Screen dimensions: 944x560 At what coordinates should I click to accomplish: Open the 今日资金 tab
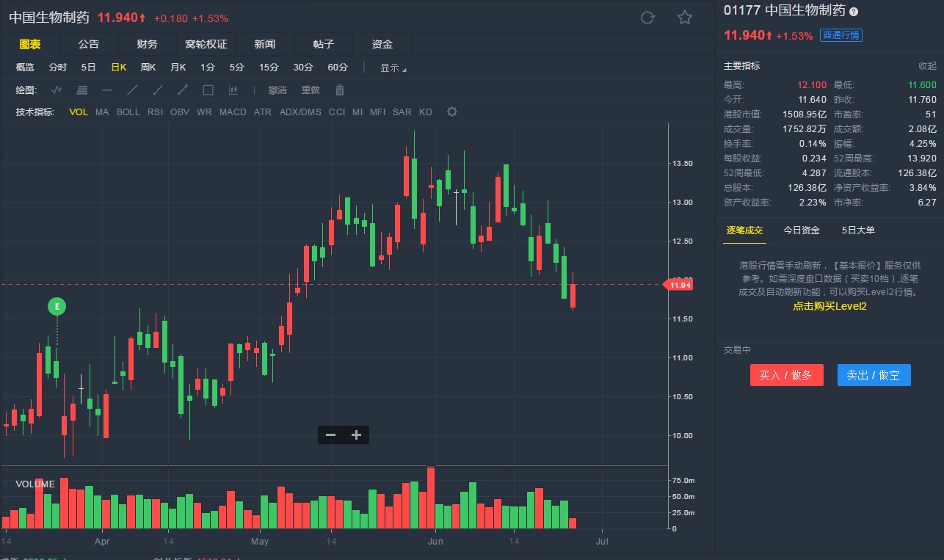[802, 230]
